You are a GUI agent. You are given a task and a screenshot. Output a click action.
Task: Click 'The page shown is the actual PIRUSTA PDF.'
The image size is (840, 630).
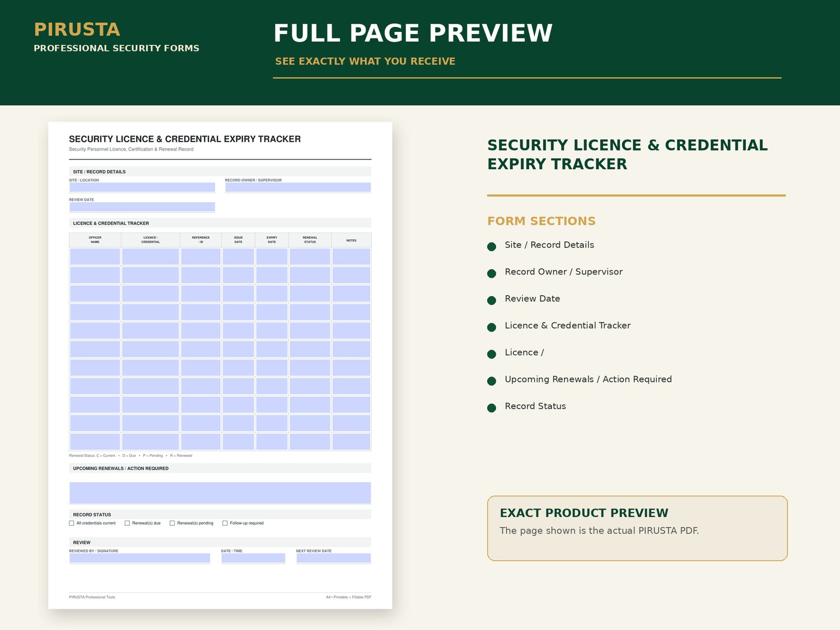(599, 530)
